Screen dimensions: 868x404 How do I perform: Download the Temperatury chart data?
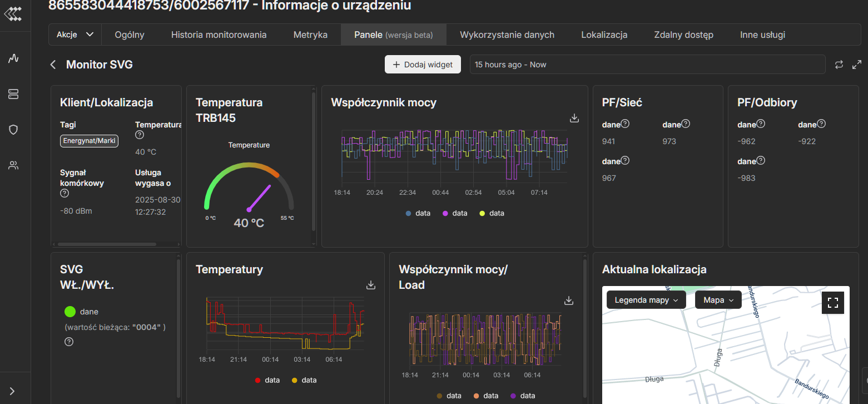[x=371, y=285]
